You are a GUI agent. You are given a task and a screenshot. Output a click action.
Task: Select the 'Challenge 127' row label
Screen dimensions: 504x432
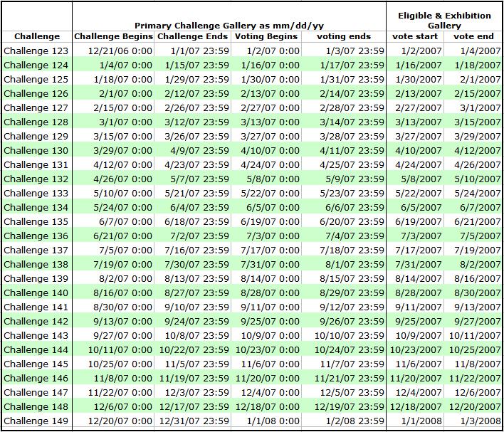click(36, 107)
